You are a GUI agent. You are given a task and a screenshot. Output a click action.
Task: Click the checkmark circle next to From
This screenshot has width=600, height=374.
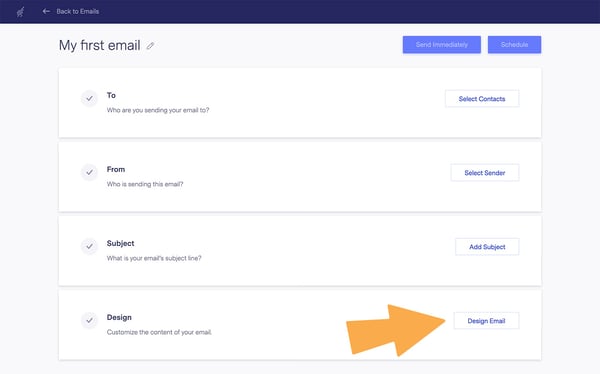pos(89,172)
